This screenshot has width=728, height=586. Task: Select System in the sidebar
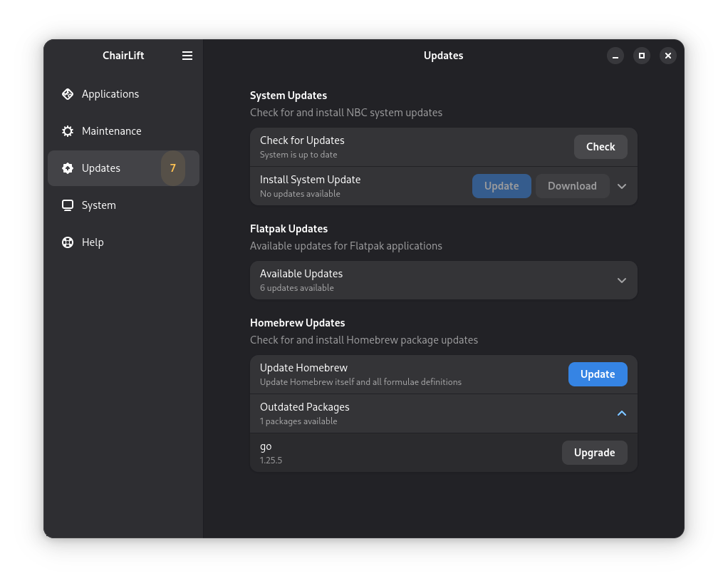tap(98, 205)
